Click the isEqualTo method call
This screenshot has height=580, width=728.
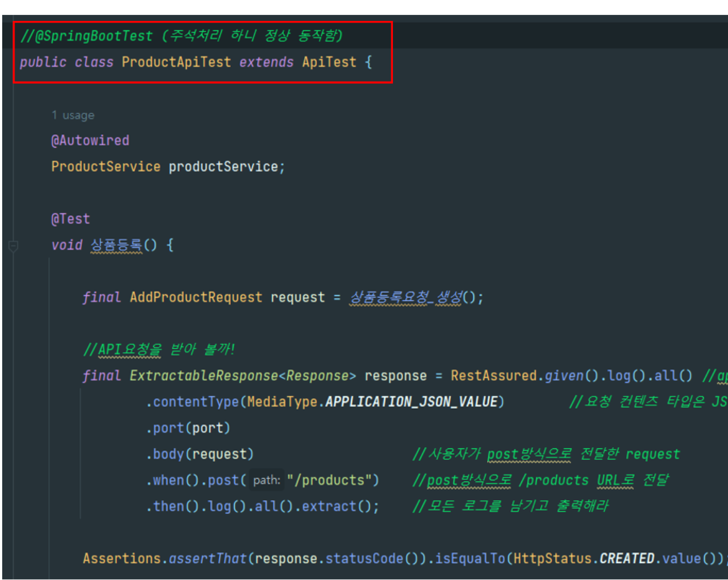[470, 559]
